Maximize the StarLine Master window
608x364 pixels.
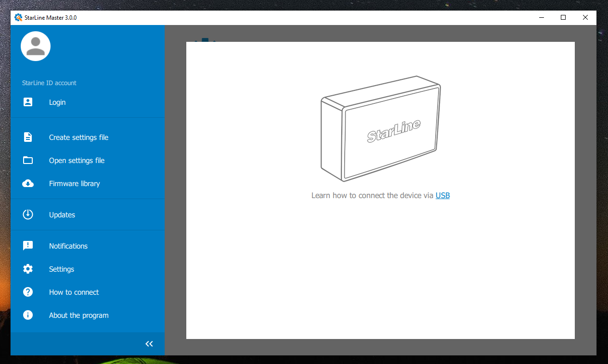pos(563,18)
